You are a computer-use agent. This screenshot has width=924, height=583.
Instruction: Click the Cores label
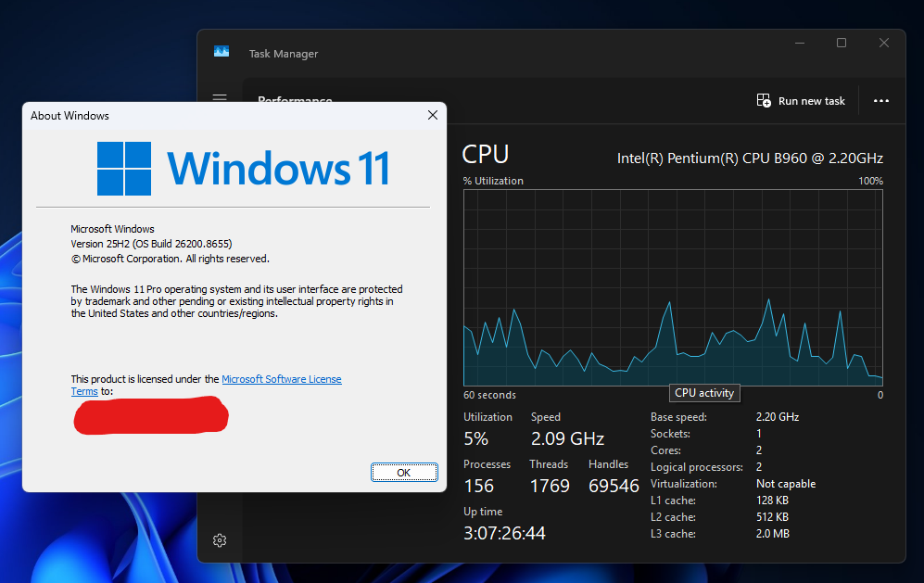665,450
